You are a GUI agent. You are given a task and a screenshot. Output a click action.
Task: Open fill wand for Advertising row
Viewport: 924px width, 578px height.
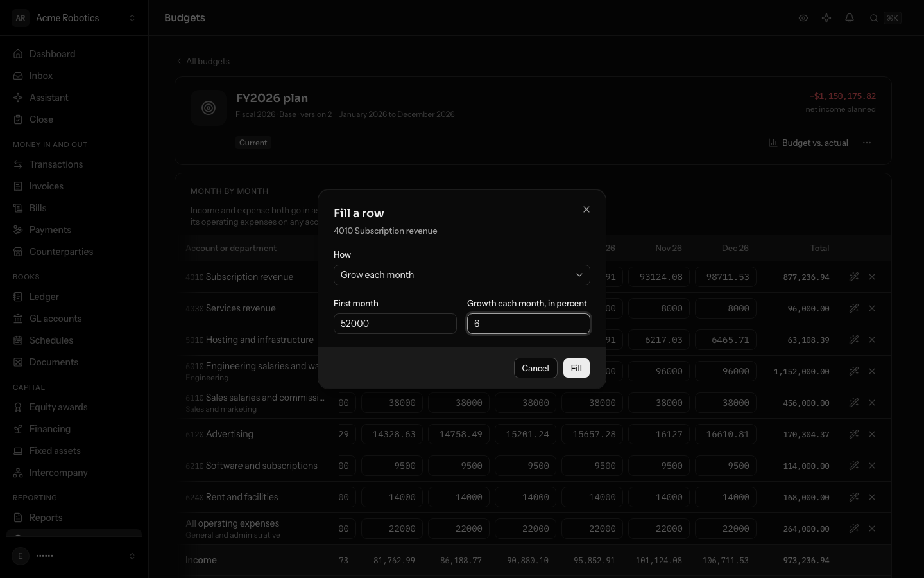[854, 434]
